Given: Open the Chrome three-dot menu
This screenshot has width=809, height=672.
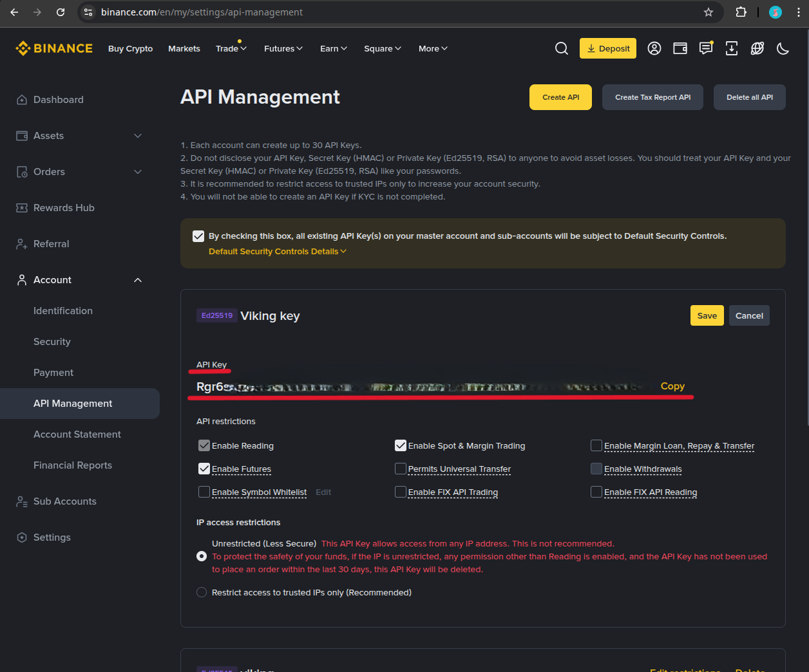Looking at the screenshot, I should point(799,12).
